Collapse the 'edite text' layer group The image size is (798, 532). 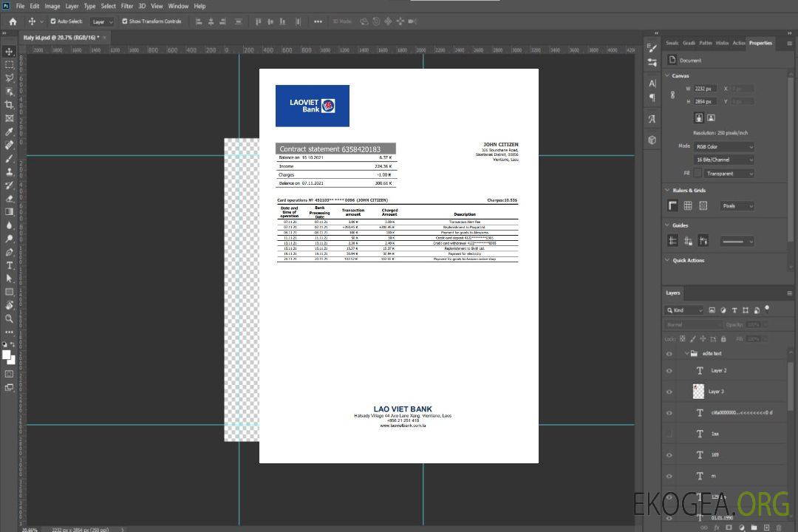[x=685, y=354]
